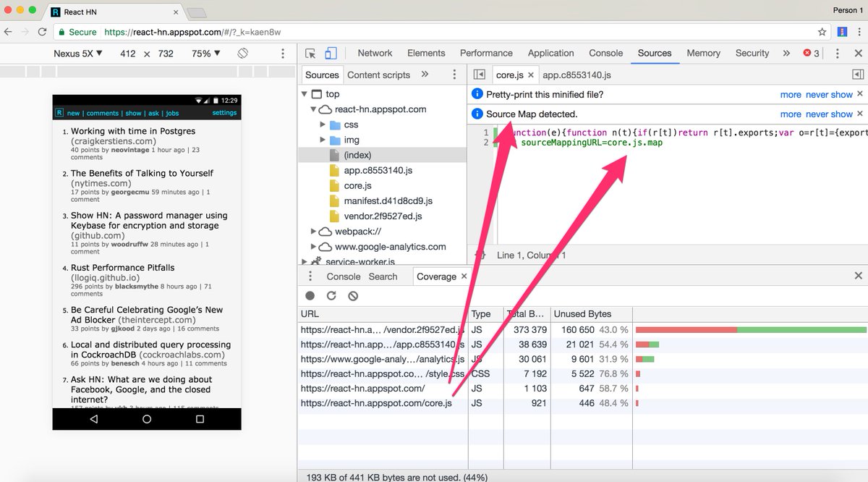The height and width of the screenshot is (482, 868).
Task: Open vendor.2f9527ed.js in file tree
Action: [383, 216]
